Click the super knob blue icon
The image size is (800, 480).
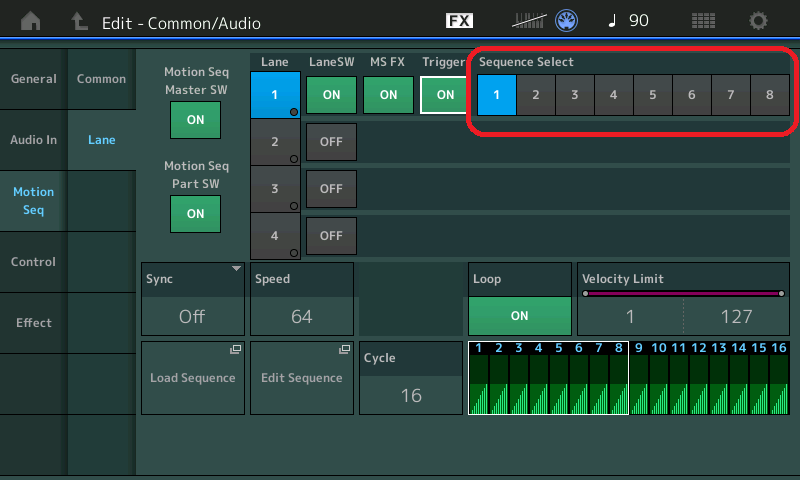click(568, 21)
